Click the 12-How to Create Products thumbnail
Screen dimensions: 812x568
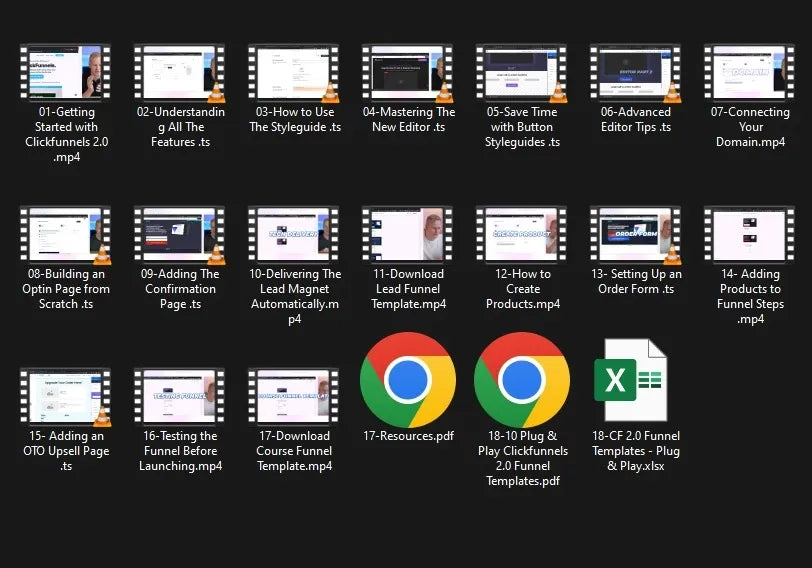click(x=521, y=234)
